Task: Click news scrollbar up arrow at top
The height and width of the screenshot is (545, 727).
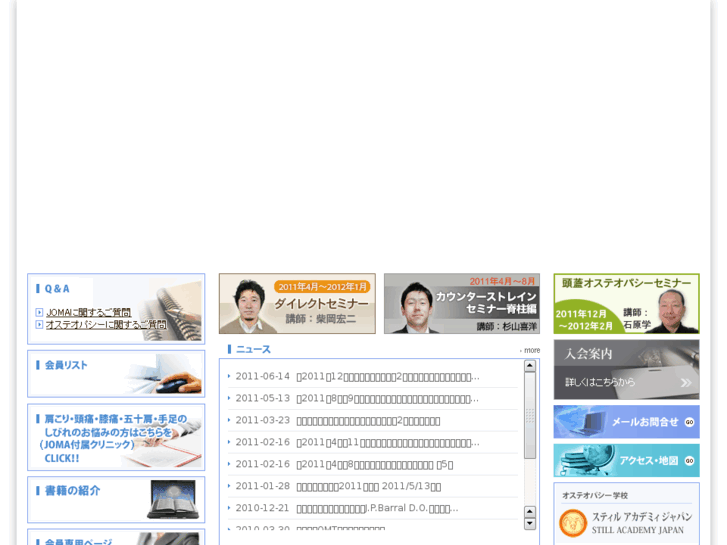Action: pyautogui.click(x=530, y=366)
